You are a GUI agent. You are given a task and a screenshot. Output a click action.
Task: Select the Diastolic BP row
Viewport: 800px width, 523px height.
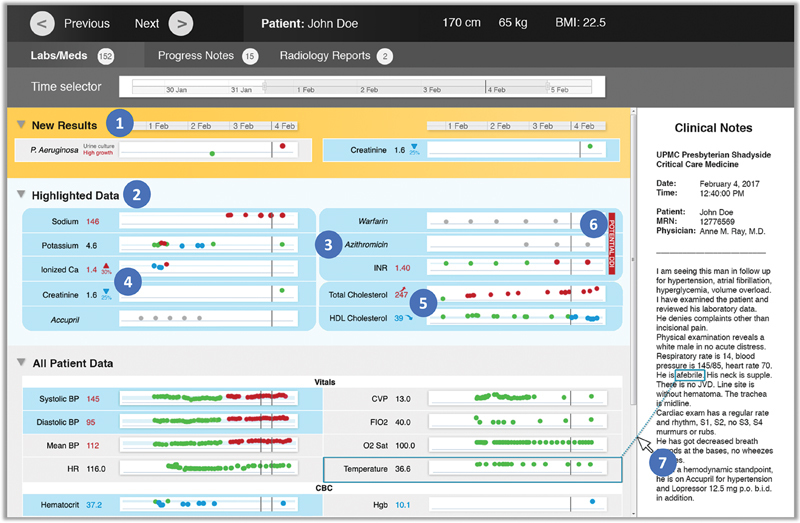172,422
